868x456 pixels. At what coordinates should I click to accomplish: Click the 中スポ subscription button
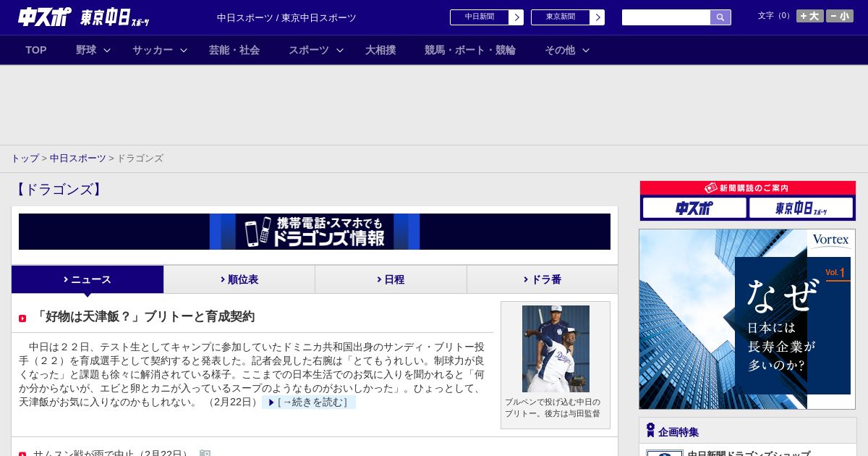point(694,208)
